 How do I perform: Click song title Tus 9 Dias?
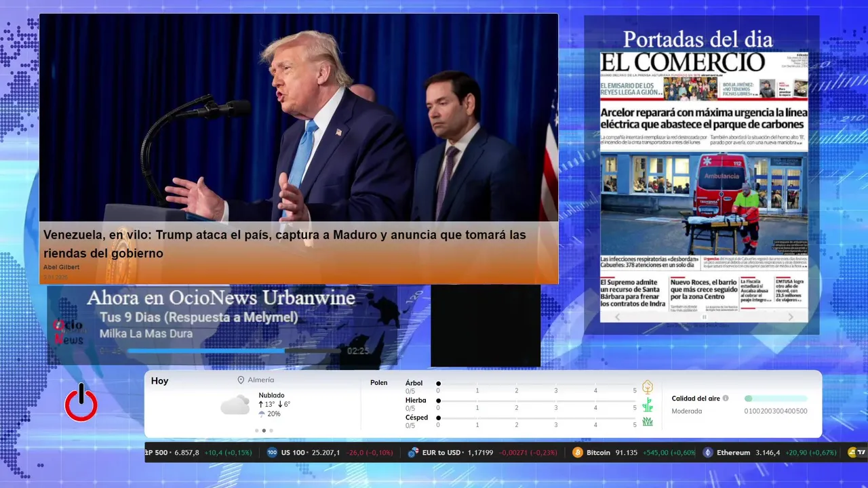click(199, 317)
